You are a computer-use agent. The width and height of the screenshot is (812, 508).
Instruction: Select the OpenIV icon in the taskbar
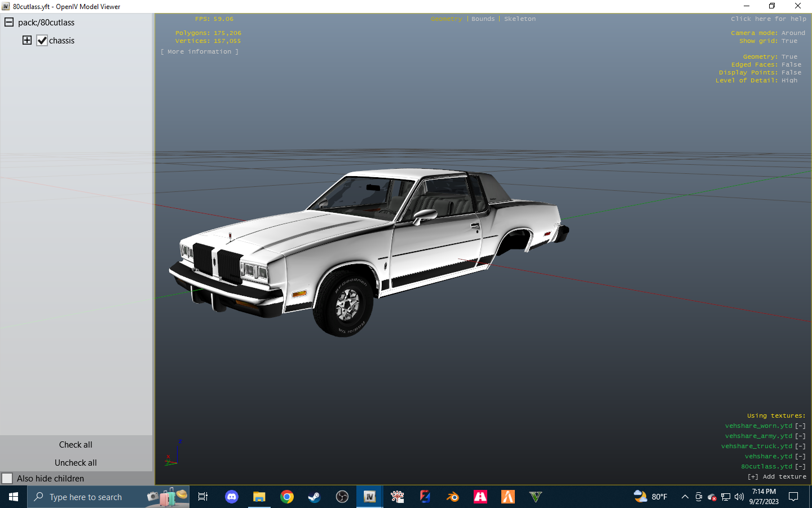(x=369, y=497)
